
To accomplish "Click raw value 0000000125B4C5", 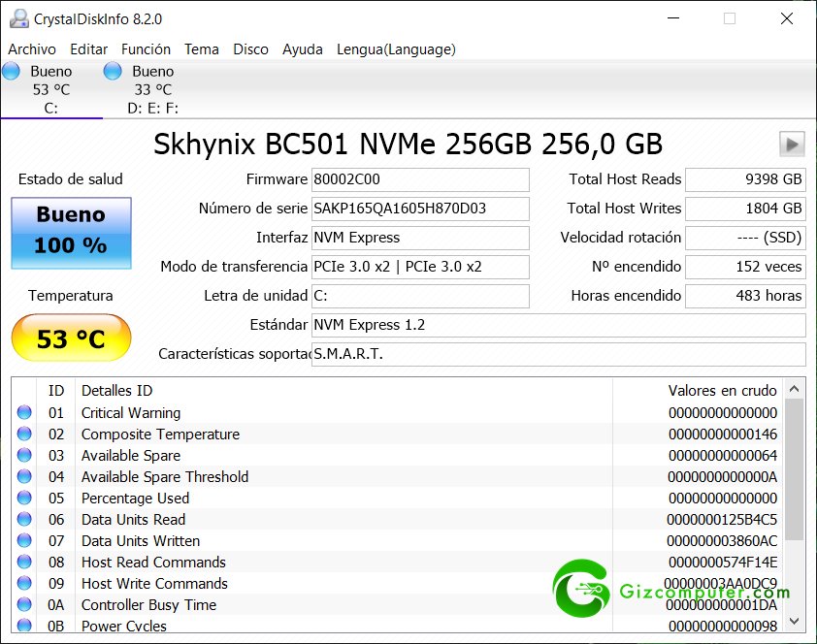I will coord(722,520).
